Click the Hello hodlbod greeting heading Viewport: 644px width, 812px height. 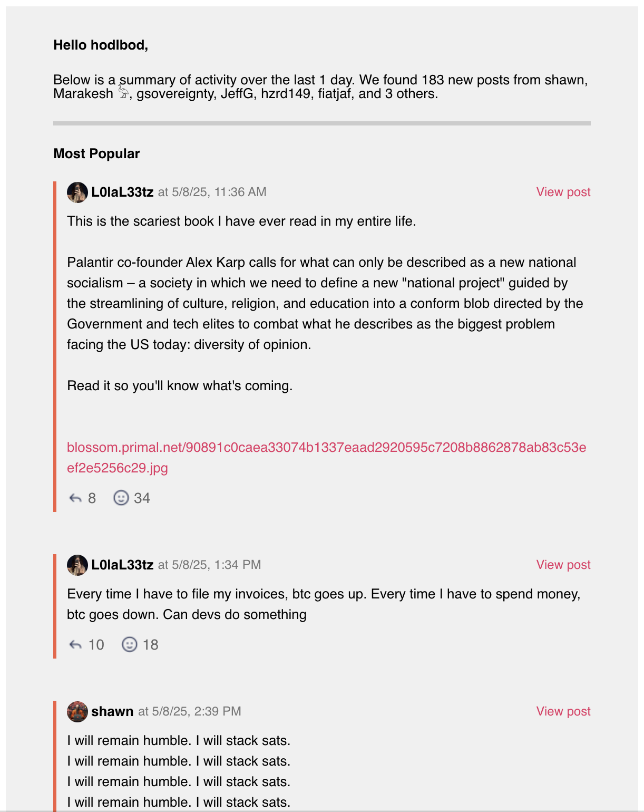click(x=101, y=45)
